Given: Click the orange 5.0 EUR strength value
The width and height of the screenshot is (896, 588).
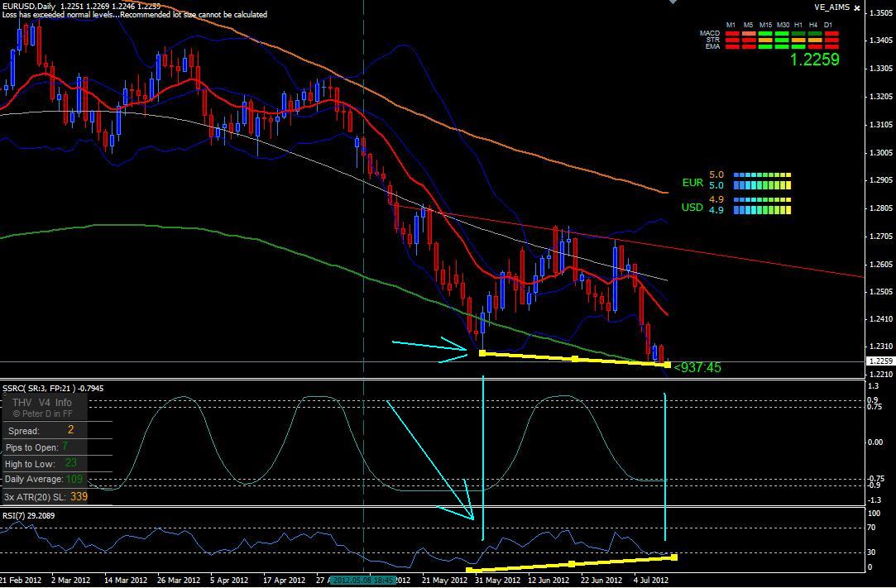Looking at the screenshot, I should 716,174.
